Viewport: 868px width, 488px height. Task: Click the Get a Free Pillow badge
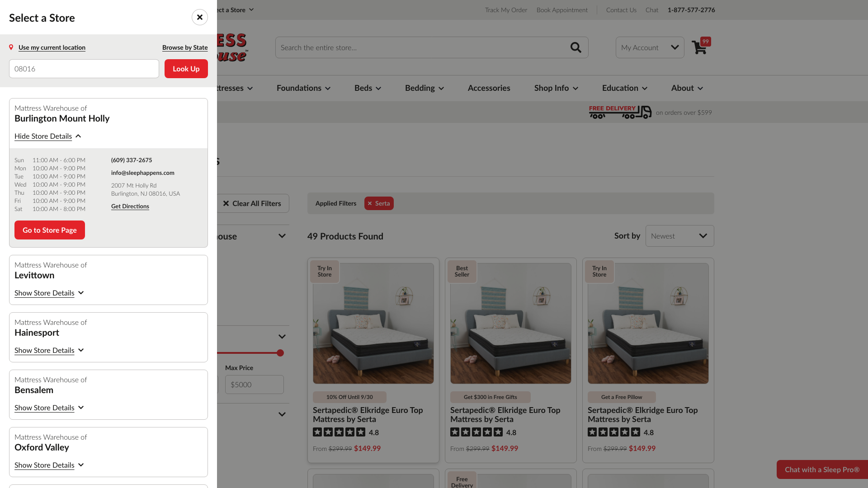click(622, 397)
